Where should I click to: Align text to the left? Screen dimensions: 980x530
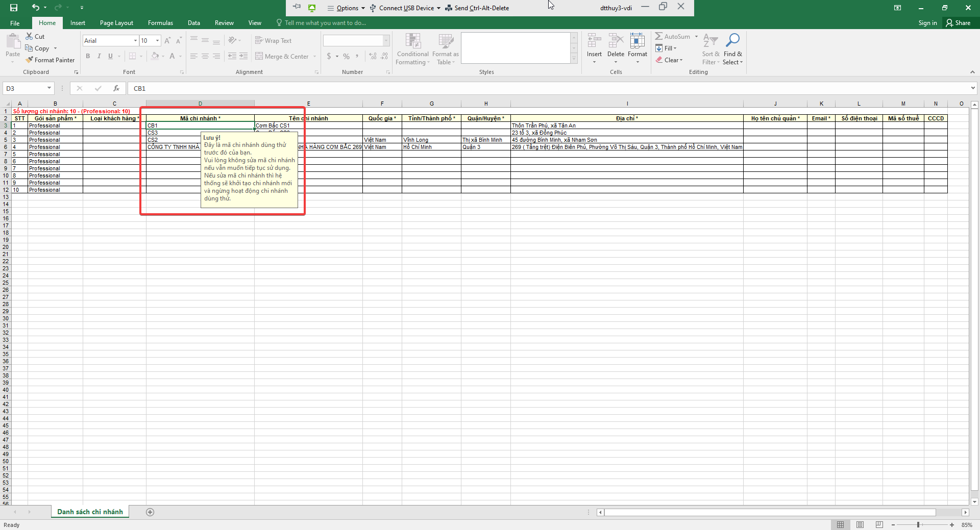194,56
